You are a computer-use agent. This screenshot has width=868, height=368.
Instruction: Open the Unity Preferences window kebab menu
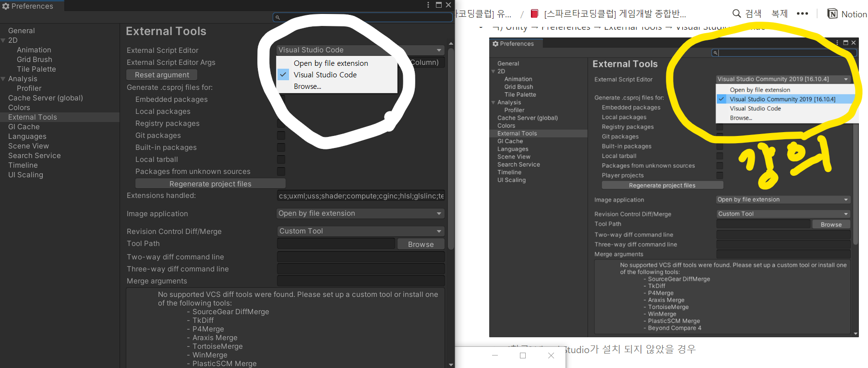pyautogui.click(x=428, y=5)
